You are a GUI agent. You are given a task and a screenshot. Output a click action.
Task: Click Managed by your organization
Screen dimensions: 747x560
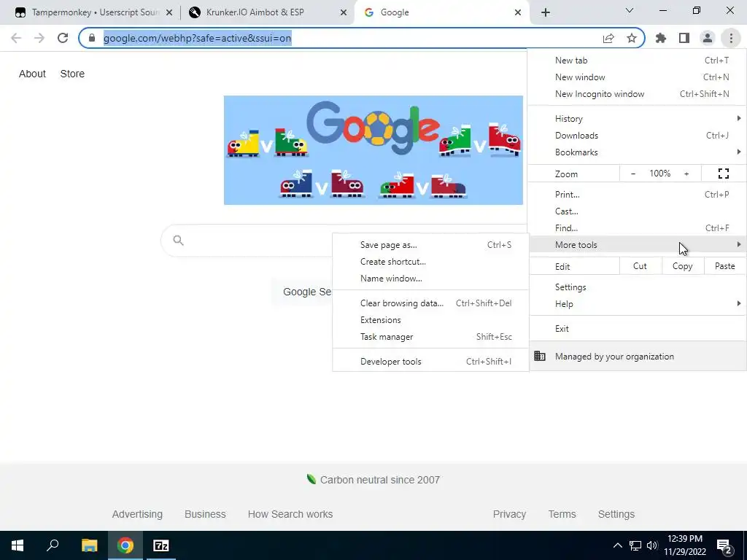(x=637, y=356)
